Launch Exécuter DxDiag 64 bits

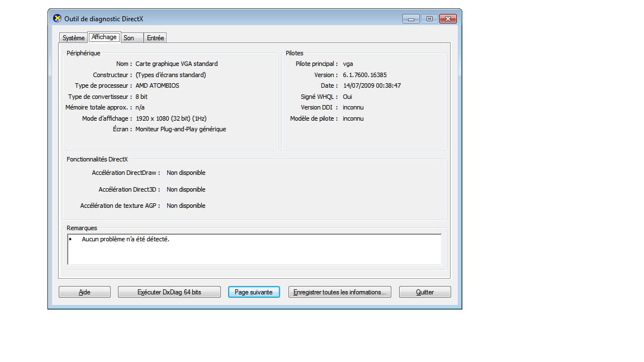click(x=169, y=292)
